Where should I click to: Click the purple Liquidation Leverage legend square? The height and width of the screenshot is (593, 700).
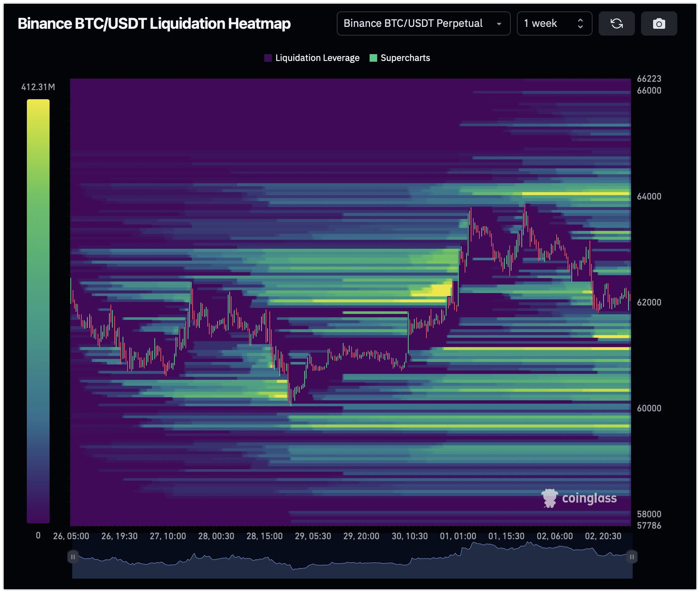click(268, 58)
